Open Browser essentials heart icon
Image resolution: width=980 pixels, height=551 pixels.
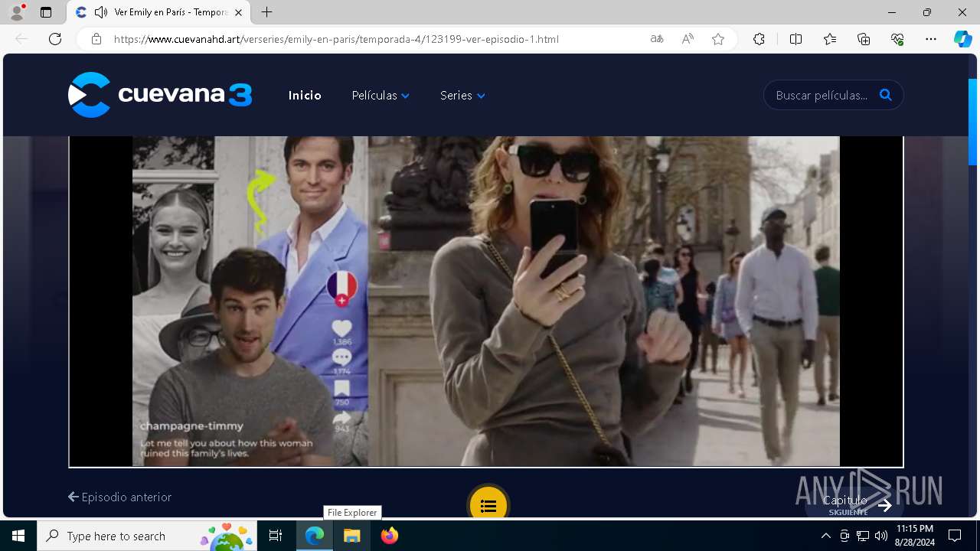tap(897, 39)
